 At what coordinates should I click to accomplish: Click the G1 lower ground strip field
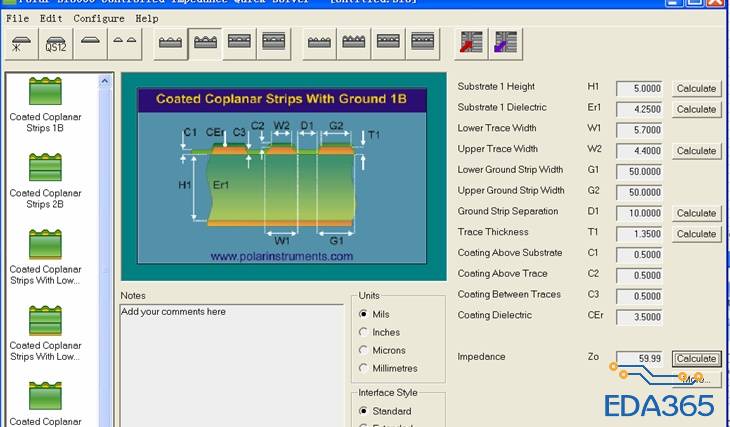click(639, 171)
